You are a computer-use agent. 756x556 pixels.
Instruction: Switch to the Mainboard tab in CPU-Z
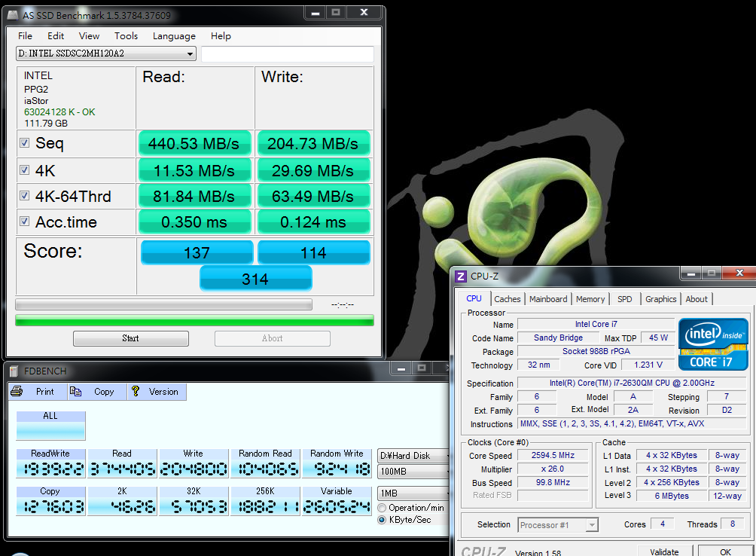pos(548,299)
